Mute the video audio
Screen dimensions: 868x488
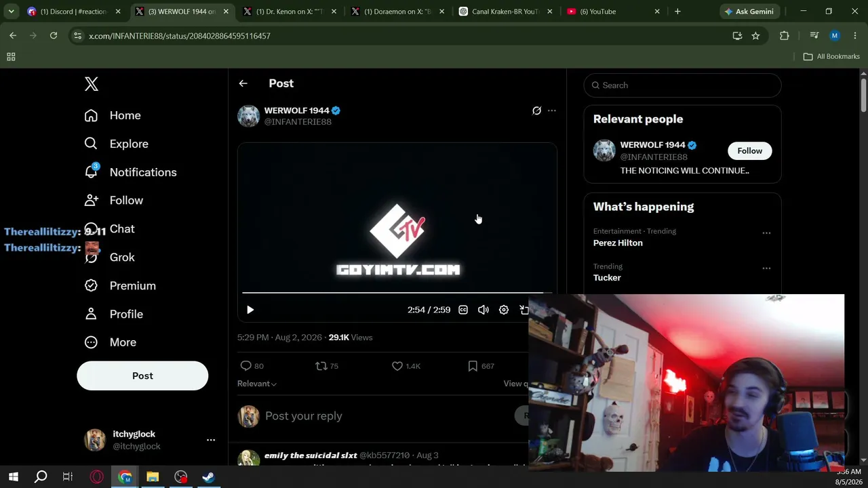point(484,310)
